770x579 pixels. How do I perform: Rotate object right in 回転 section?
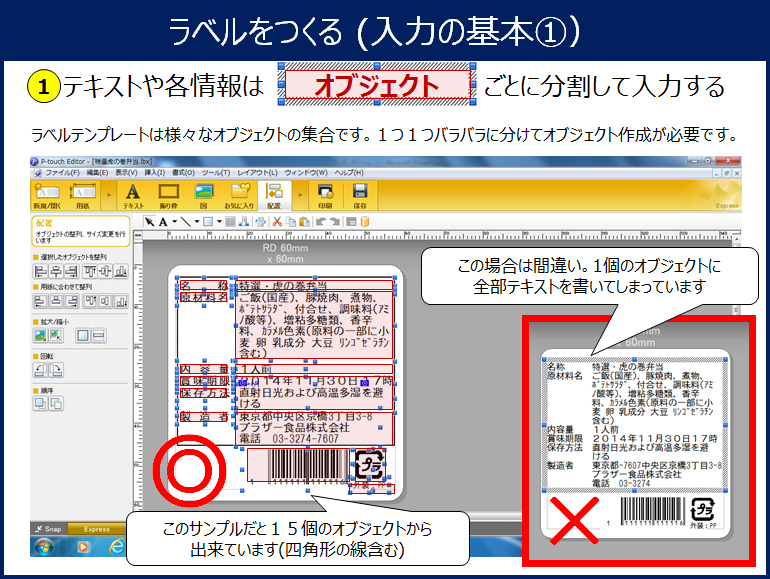[56, 370]
